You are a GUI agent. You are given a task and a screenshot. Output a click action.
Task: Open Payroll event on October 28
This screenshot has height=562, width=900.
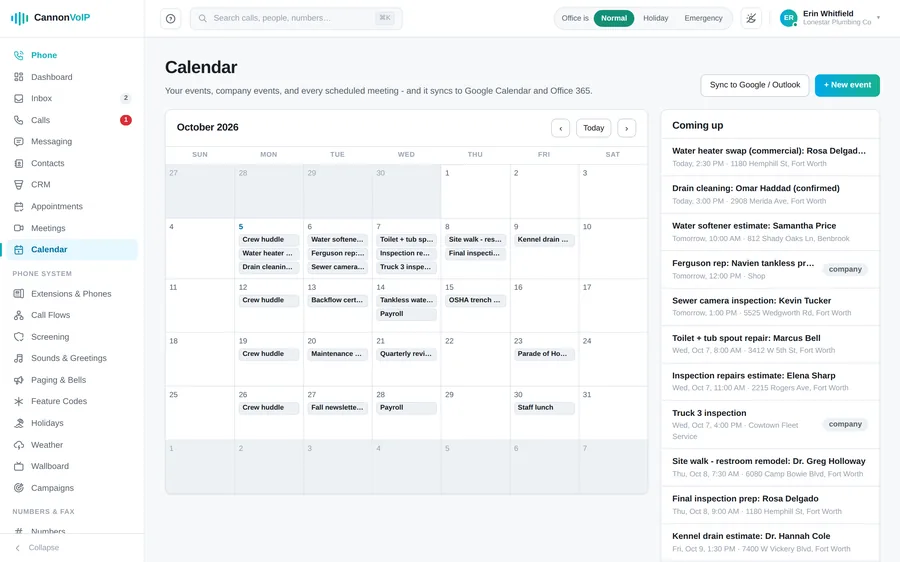point(406,408)
